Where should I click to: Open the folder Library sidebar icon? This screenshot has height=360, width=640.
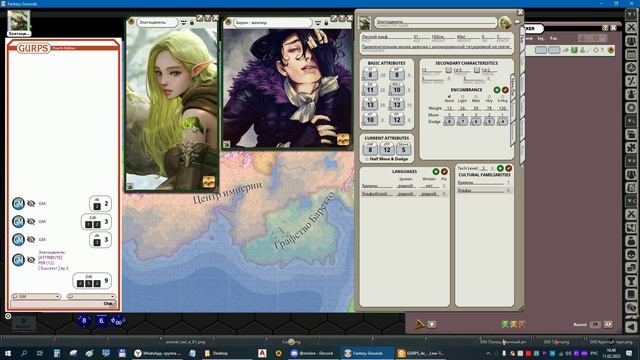pyautogui.click(x=631, y=134)
